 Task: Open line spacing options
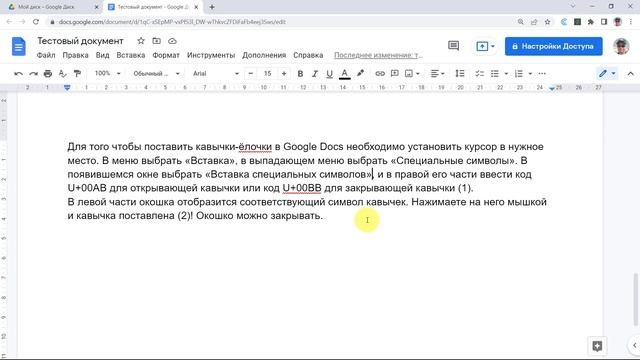[460, 73]
